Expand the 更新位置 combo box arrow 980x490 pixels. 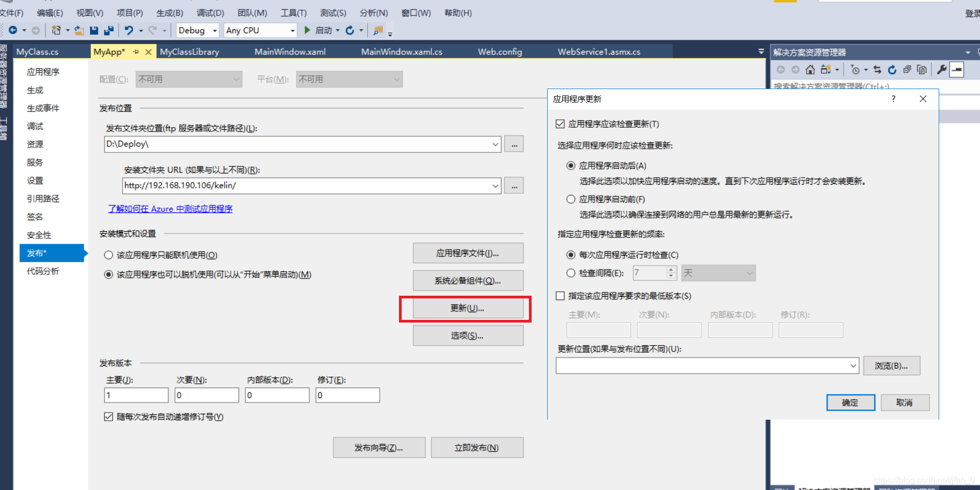tap(853, 366)
